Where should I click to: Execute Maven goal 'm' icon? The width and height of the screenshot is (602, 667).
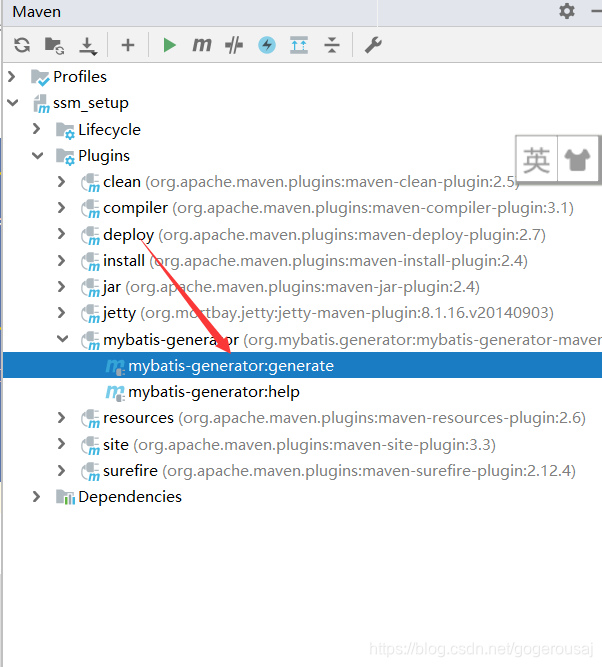[202, 45]
